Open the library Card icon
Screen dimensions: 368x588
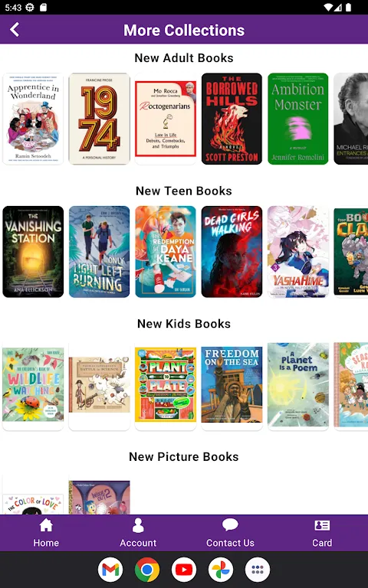tap(322, 525)
